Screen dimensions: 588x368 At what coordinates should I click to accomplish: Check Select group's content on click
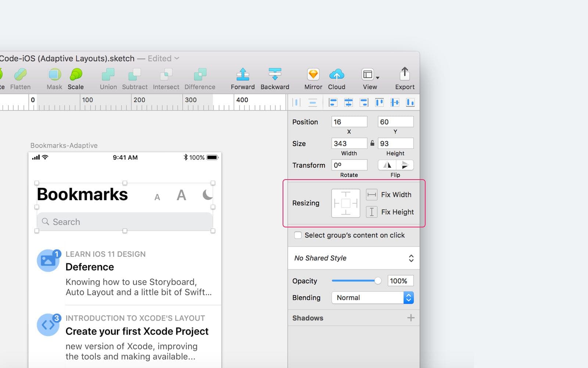point(298,235)
